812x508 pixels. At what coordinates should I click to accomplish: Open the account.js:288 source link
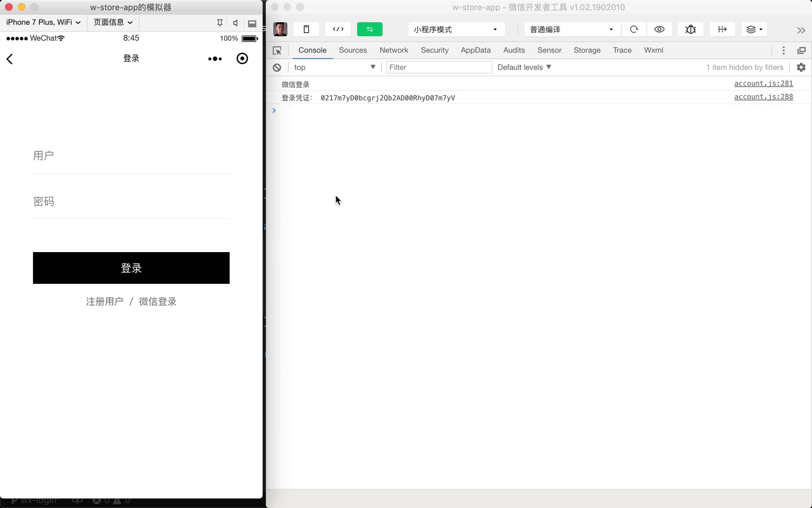click(x=763, y=97)
